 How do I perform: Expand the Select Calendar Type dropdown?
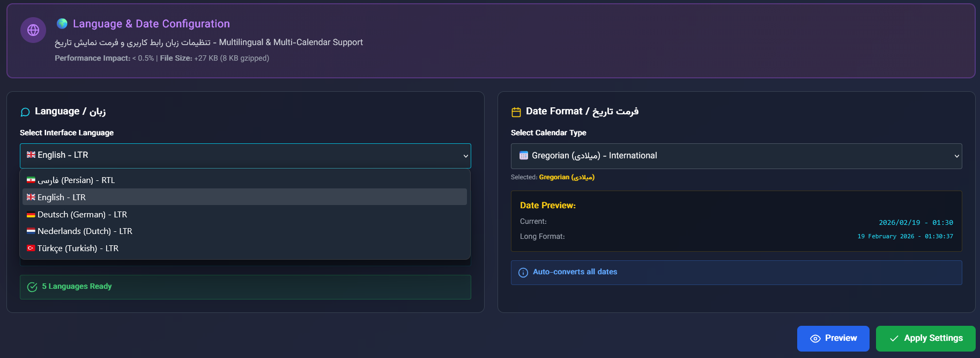(x=736, y=156)
